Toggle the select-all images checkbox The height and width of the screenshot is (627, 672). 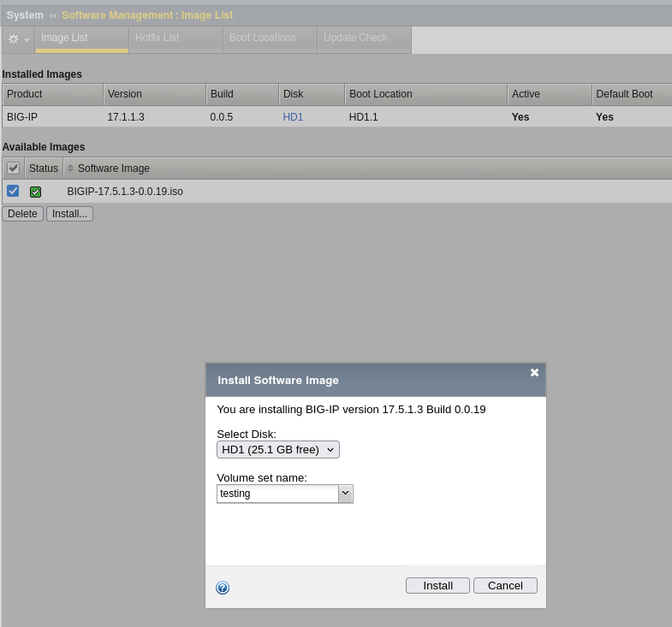[14, 169]
